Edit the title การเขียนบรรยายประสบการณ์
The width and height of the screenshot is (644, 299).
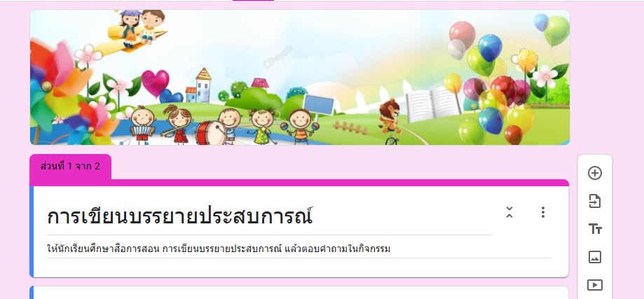point(180,216)
